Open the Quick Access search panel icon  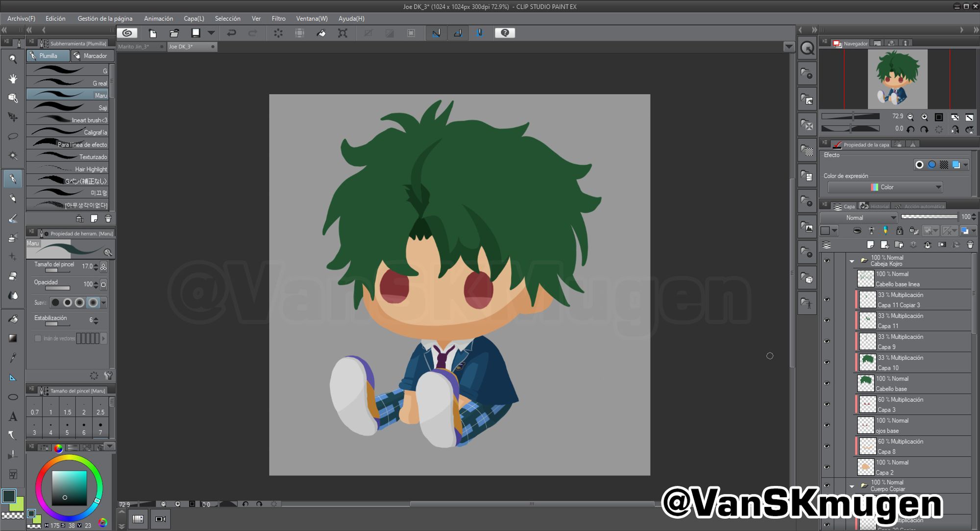pos(807,49)
